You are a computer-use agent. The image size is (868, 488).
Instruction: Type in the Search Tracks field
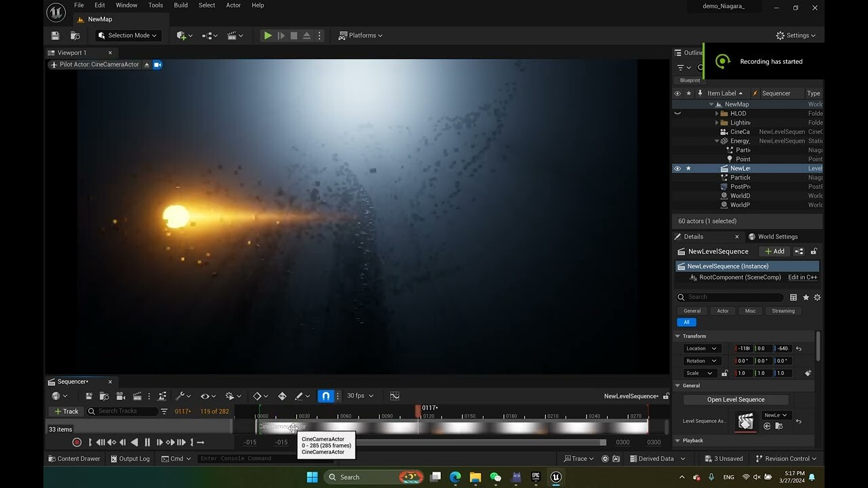(122, 411)
